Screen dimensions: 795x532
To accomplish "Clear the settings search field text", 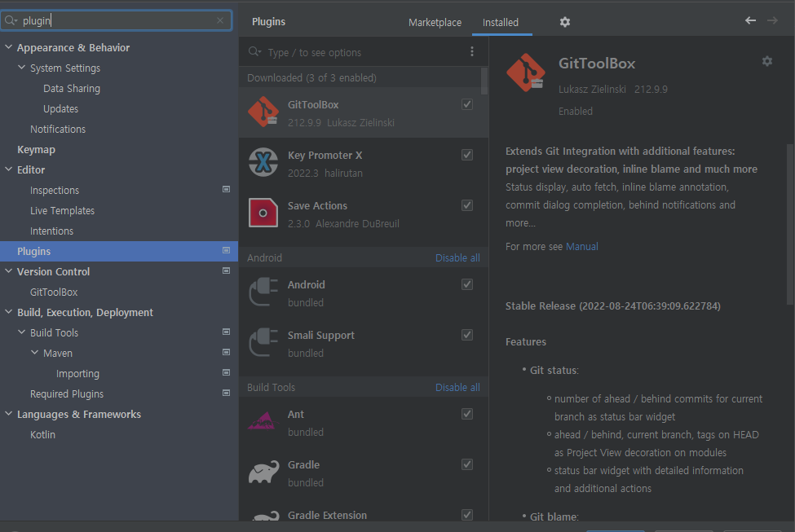I will [x=219, y=20].
